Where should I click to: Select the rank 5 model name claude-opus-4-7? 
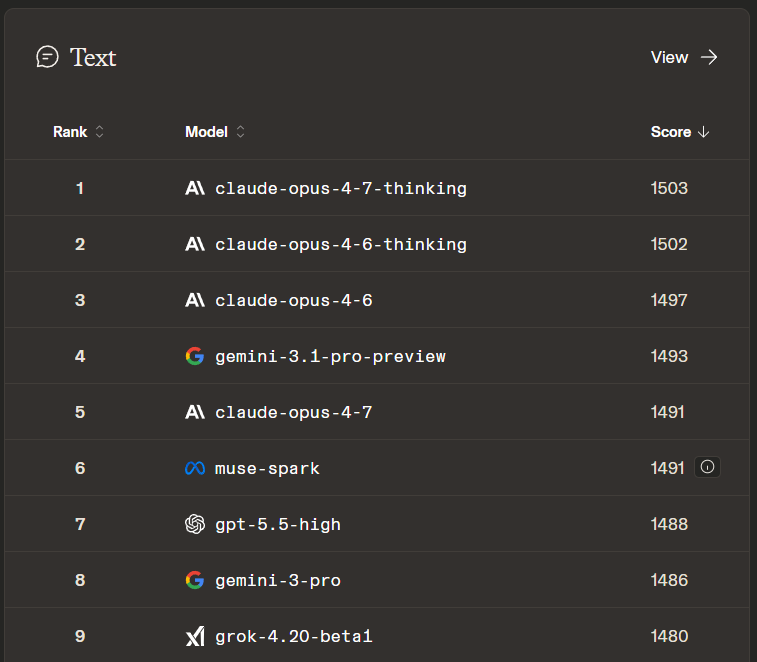coord(294,412)
